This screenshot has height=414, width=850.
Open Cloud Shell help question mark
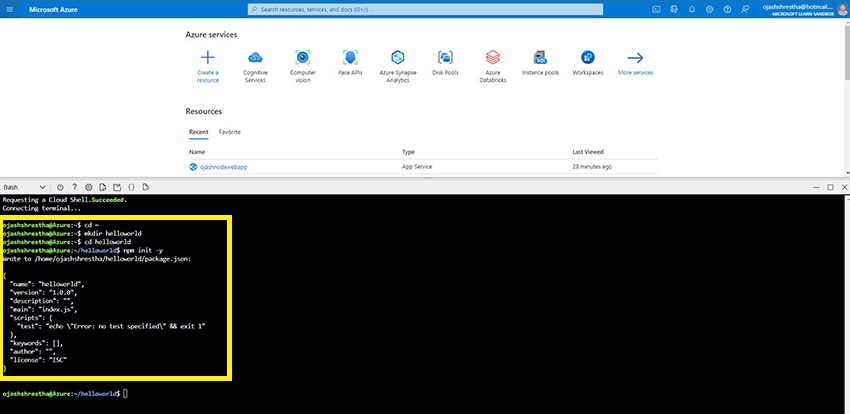coord(74,187)
